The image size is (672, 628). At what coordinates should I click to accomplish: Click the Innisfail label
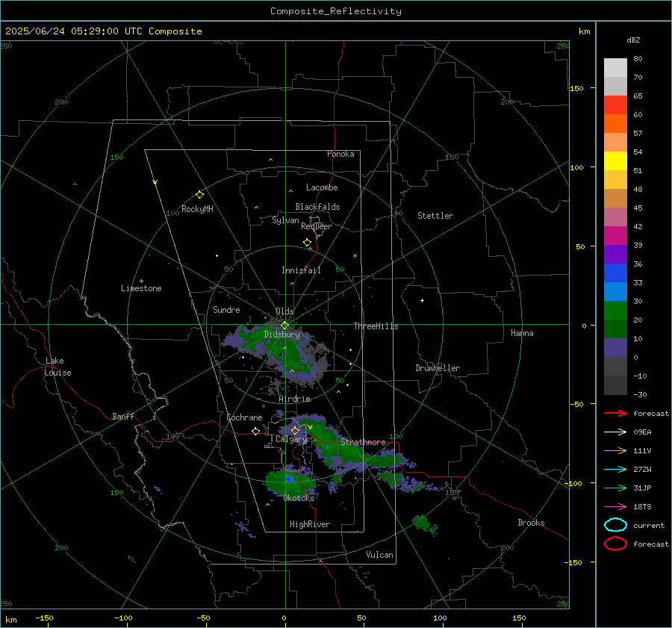click(x=301, y=270)
